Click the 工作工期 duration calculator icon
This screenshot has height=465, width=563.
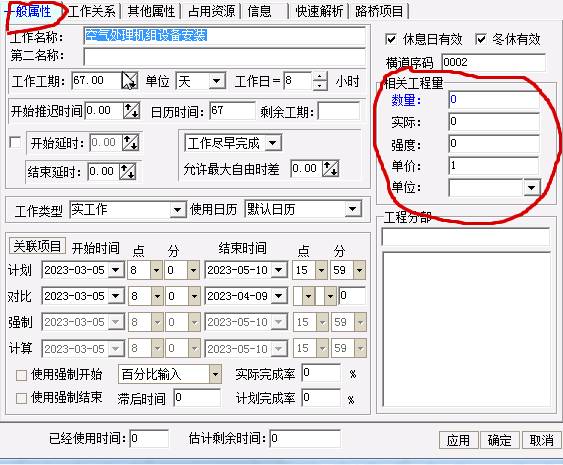point(130,80)
